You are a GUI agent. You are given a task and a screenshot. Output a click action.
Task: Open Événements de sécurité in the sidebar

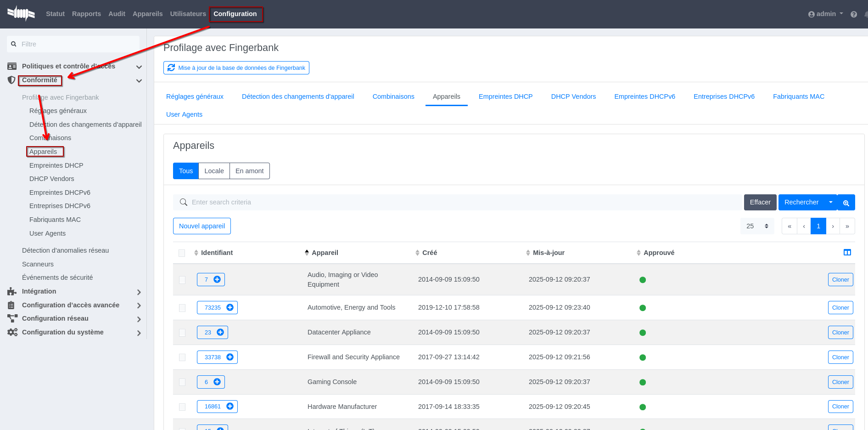[57, 277]
